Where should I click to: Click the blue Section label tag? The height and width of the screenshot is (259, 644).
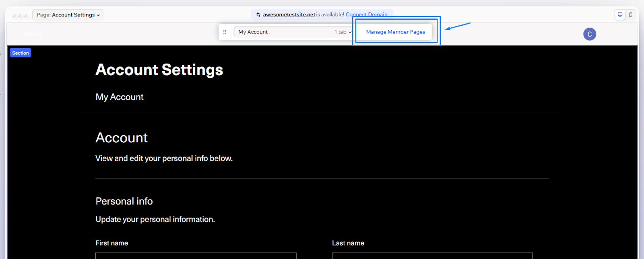[x=21, y=53]
